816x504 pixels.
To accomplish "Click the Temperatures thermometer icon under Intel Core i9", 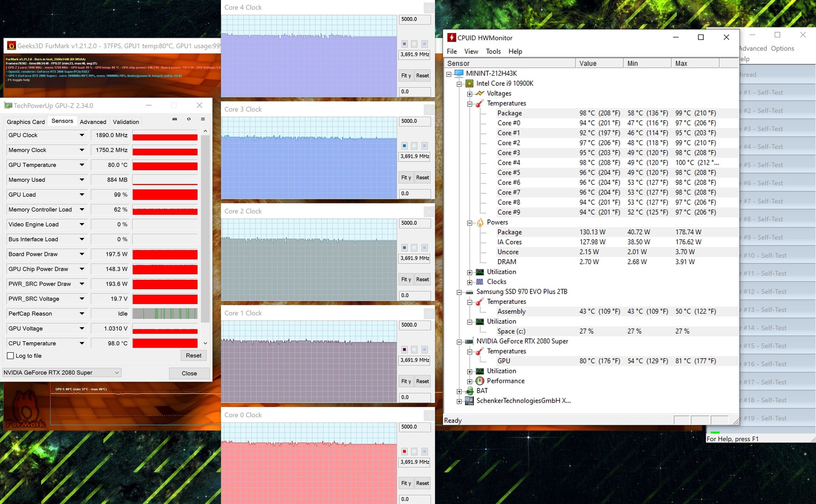I will click(x=480, y=103).
